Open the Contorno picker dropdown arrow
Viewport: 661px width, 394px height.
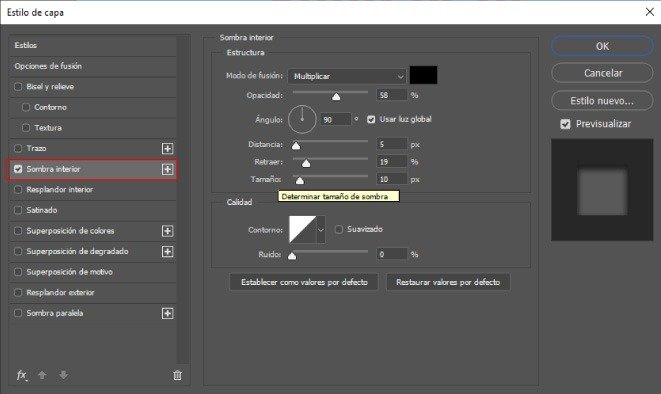tap(321, 230)
